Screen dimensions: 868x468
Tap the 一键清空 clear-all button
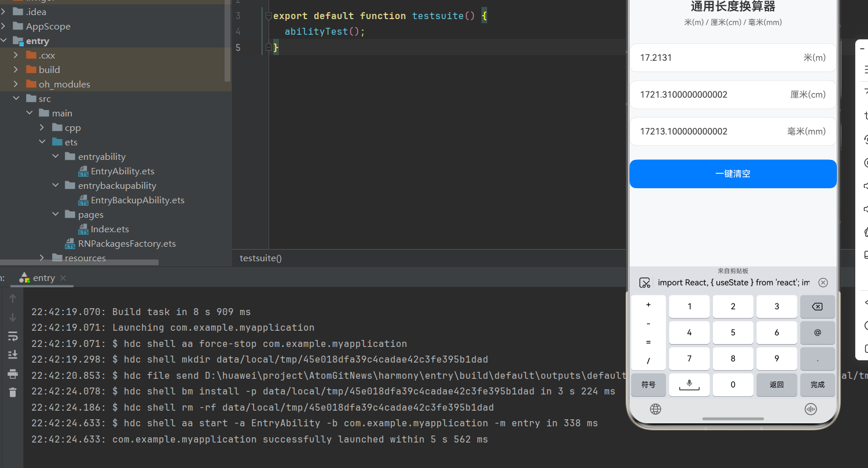[733, 174]
